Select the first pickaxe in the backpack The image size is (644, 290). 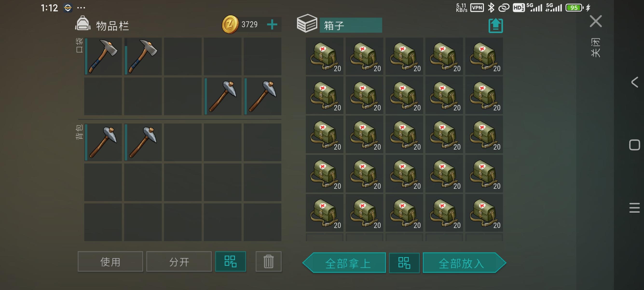click(x=103, y=142)
